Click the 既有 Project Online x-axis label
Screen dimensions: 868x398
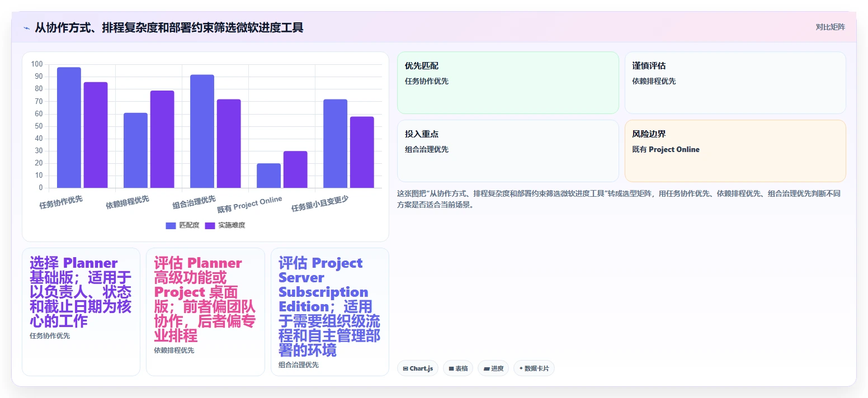point(249,205)
